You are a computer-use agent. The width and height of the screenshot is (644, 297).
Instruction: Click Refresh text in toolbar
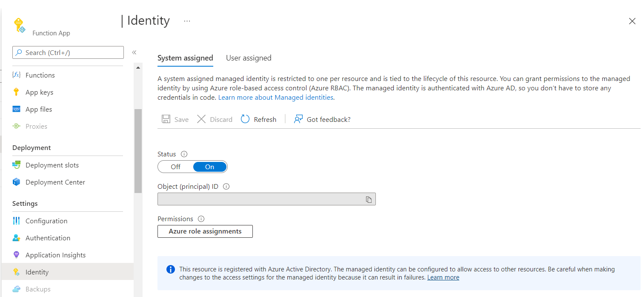point(265,119)
